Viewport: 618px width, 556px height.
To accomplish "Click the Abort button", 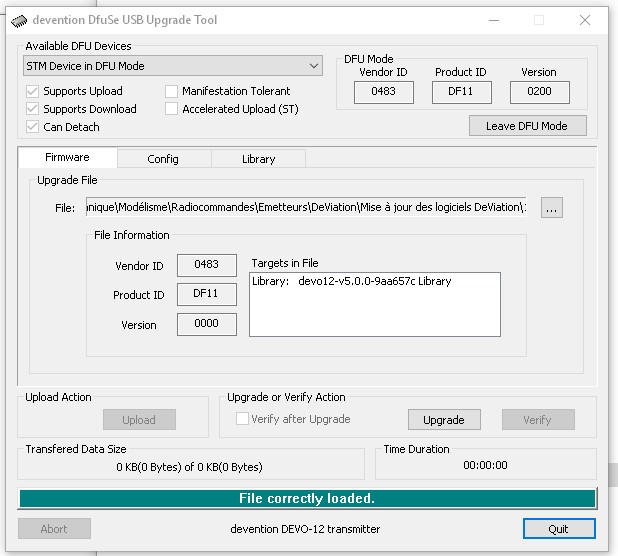I will (x=54, y=528).
